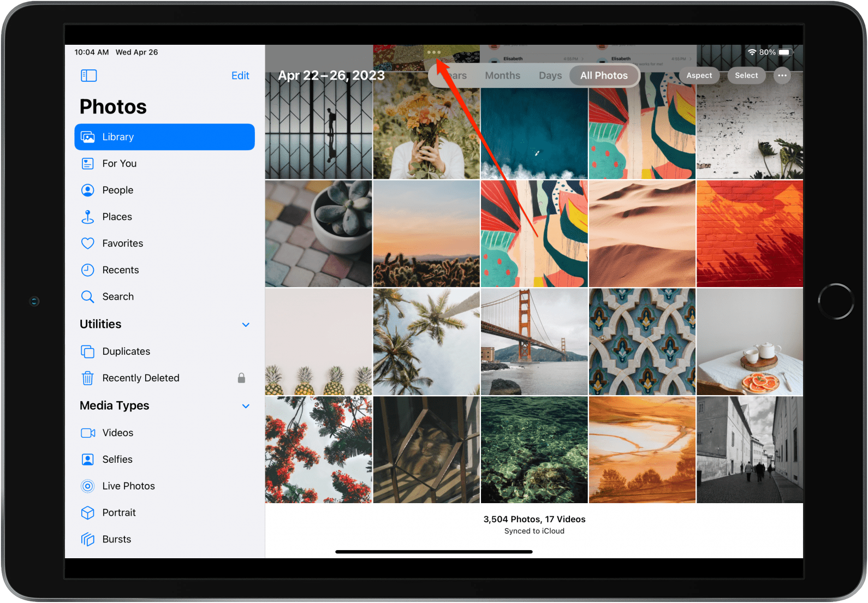This screenshot has width=868, height=603.
Task: Collapse the Utilities section chevron
Action: (246, 325)
